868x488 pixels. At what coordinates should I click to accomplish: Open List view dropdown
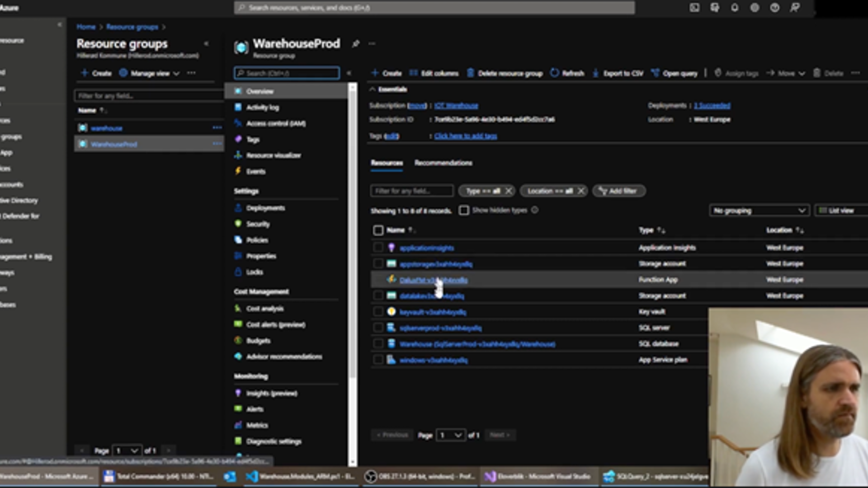[x=842, y=211]
